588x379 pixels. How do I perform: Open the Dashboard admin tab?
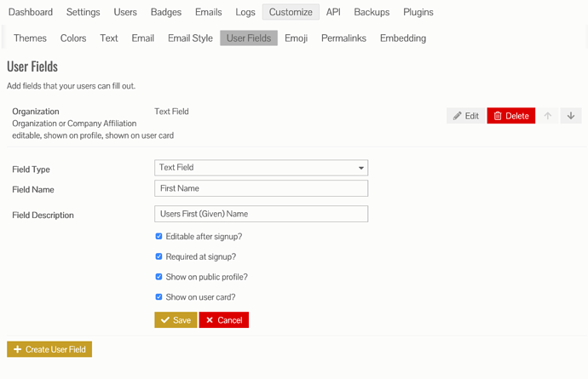[x=31, y=12]
